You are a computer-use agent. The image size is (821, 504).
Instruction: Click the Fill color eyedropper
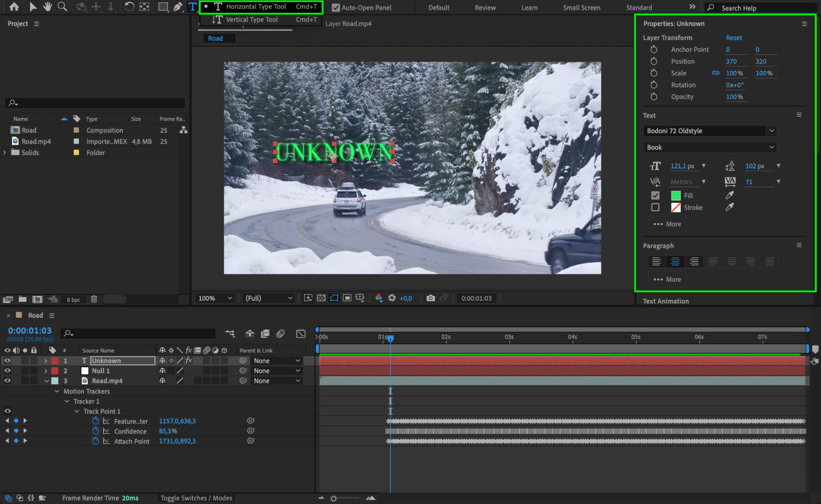(729, 196)
